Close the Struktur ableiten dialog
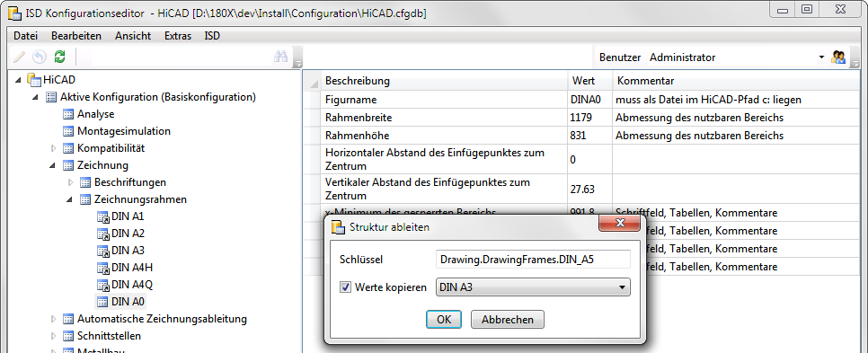868x353 pixels. [x=619, y=224]
